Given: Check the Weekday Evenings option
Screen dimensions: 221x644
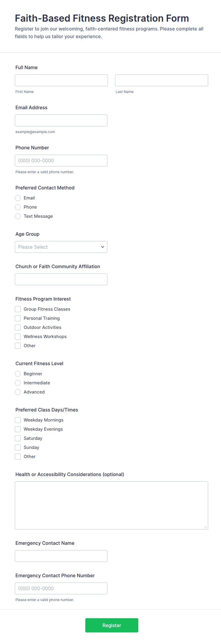Looking at the screenshot, I should tap(18, 429).
